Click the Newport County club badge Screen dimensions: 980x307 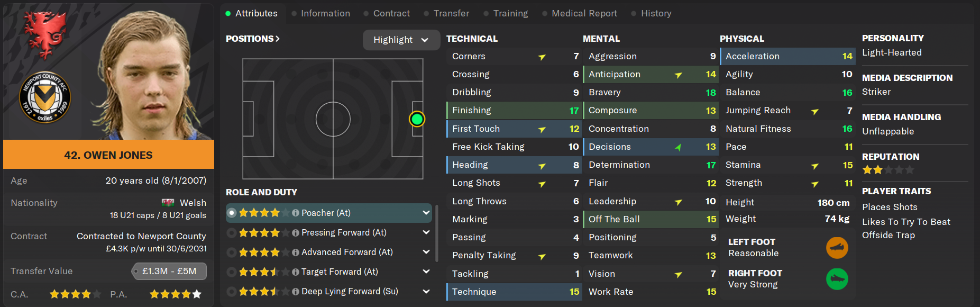45,97
